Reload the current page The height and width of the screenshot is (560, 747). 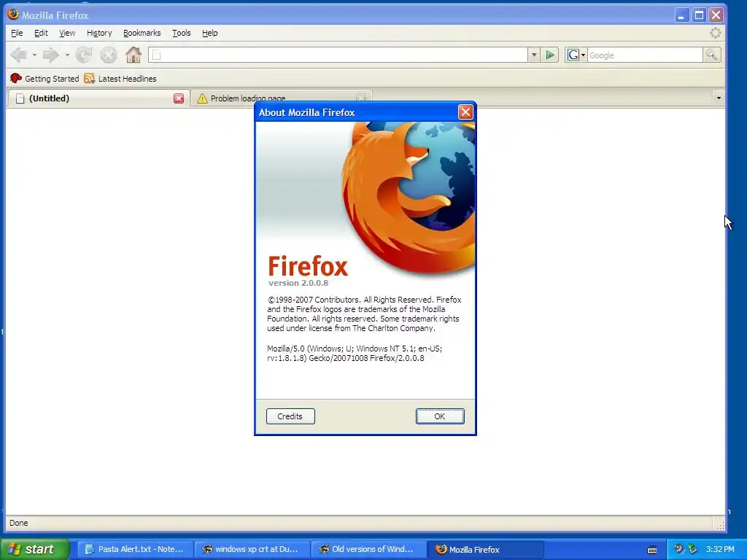pos(84,55)
